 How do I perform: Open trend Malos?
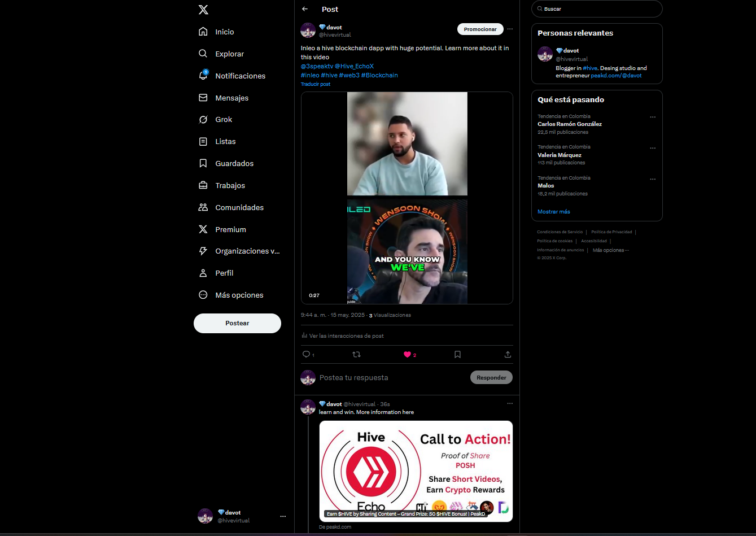click(x=546, y=185)
